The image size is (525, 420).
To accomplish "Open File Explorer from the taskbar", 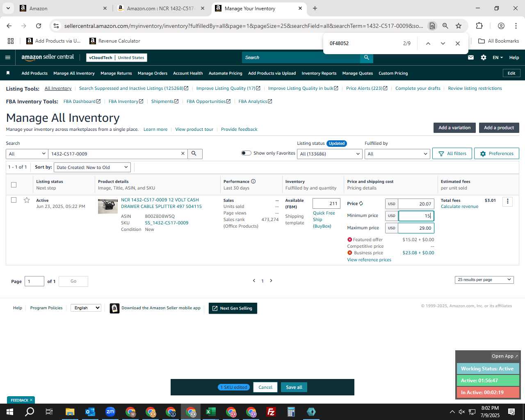I will [70, 412].
